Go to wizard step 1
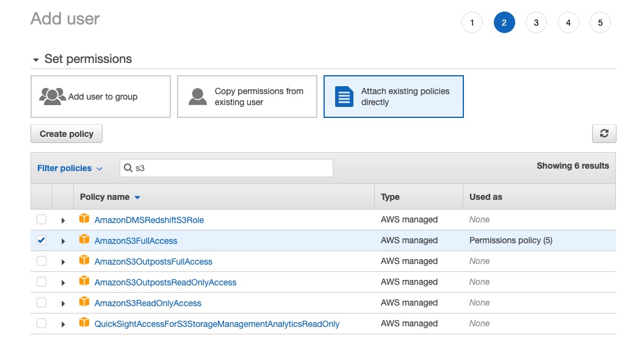The width and height of the screenshot is (644, 363). [472, 23]
